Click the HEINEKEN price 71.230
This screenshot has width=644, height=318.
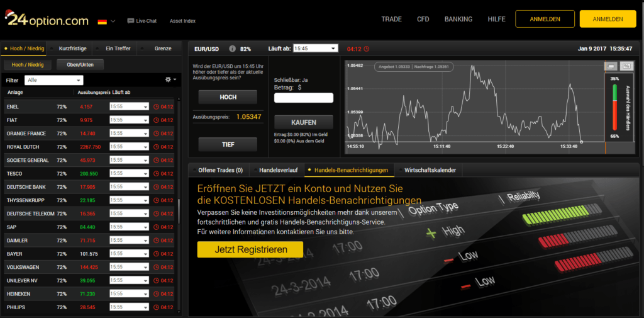click(x=87, y=294)
